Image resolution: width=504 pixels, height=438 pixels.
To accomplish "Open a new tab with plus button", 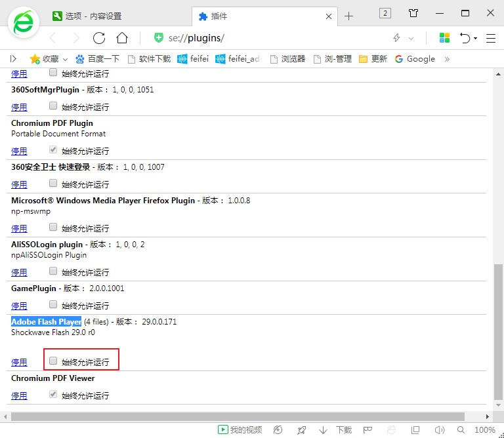I will 348,16.
